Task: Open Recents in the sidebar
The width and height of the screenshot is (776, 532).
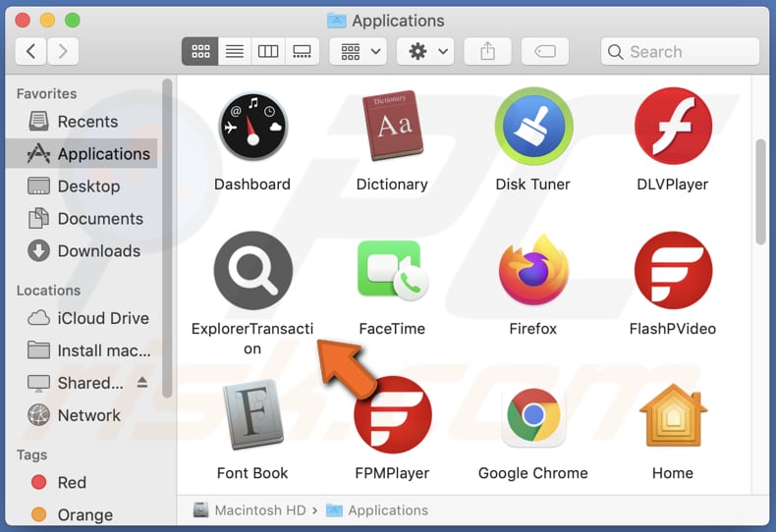Action: [83, 121]
